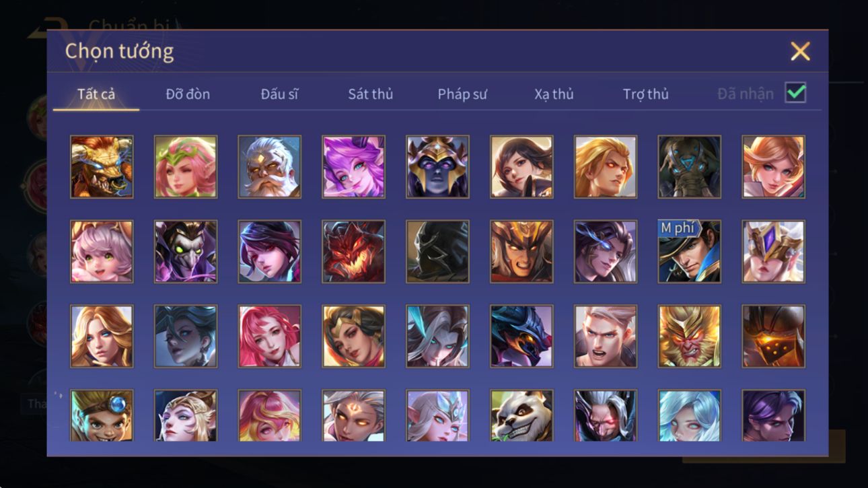Select the armored knight with glowing visor
This screenshot has height=488, width=868.
point(773,336)
